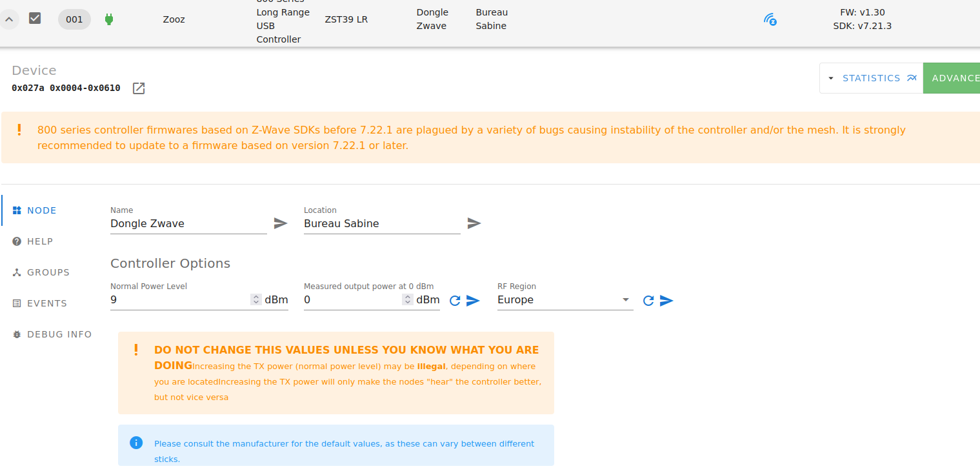The image size is (980, 473).
Task: Click the Advanced button
Action: tap(954, 78)
